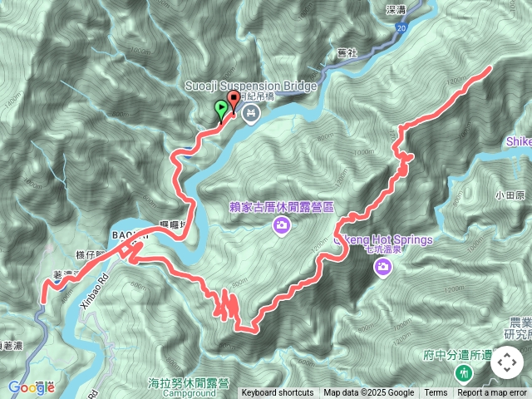Select the green hiking pin near 府中分遣所
The height and width of the screenshot is (399, 532).
[x=462, y=373]
